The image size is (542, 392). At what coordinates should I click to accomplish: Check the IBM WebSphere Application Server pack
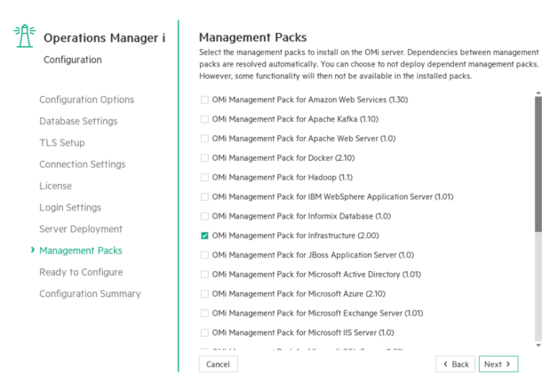coord(204,196)
